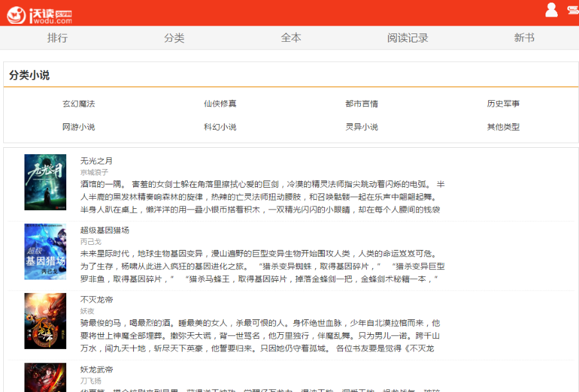
Task: Open the 超级基因猎场 book cover
Action: [x=46, y=251]
